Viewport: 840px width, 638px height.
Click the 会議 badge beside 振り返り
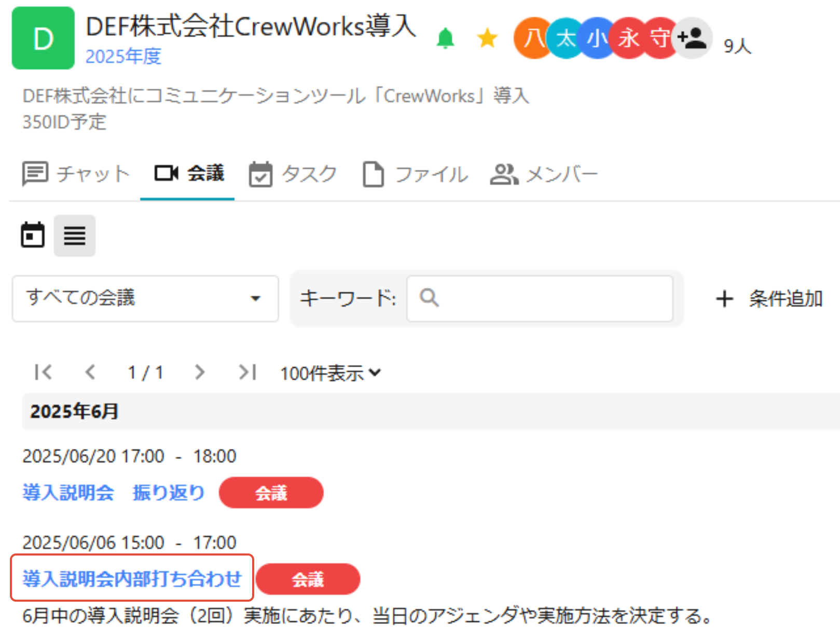[x=271, y=493]
